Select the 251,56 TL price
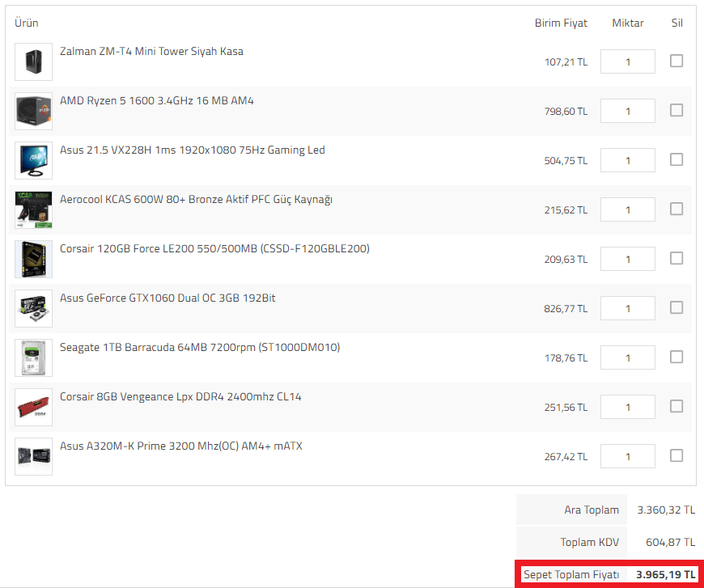Image resolution: width=704 pixels, height=588 pixels. tap(566, 408)
